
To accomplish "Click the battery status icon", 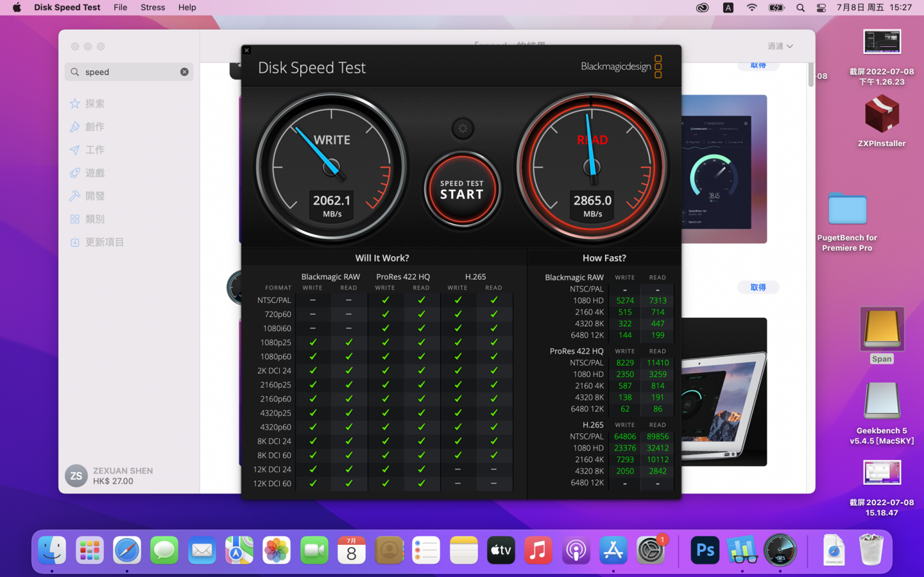I will [776, 8].
